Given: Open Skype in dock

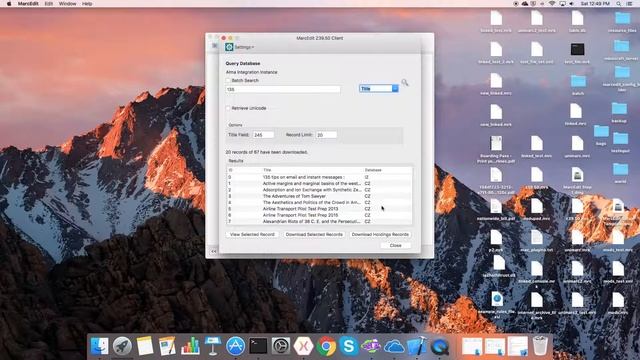Looking at the screenshot, I should (349, 346).
